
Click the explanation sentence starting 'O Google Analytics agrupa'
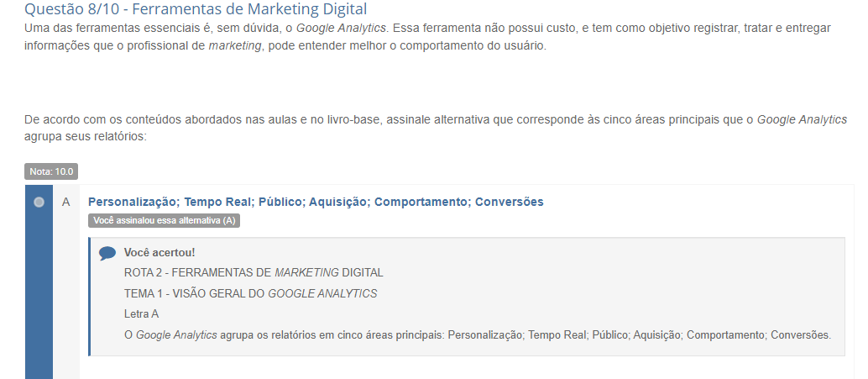click(x=477, y=334)
